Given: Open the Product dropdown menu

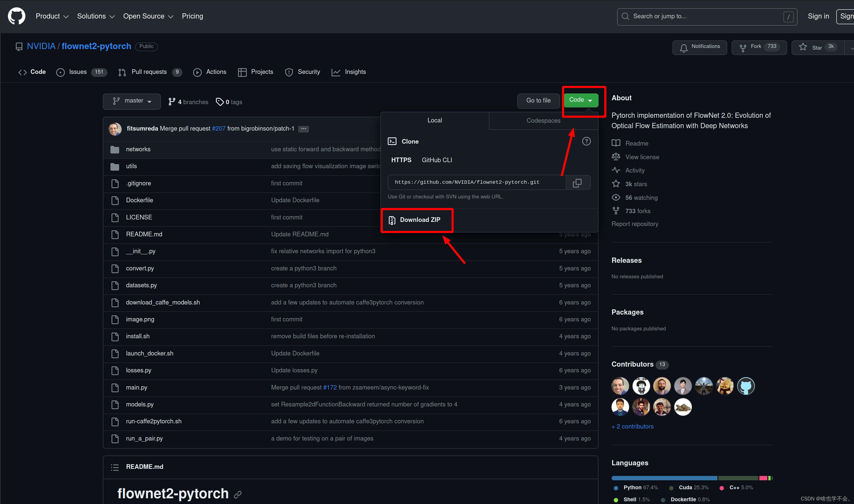Looking at the screenshot, I should pyautogui.click(x=52, y=16).
